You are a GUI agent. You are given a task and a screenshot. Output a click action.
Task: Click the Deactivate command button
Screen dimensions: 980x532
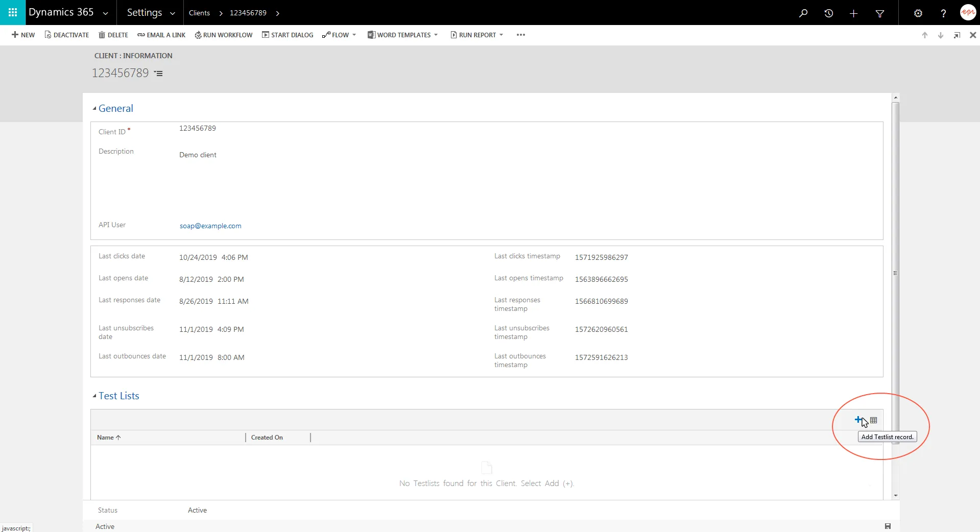(x=66, y=35)
